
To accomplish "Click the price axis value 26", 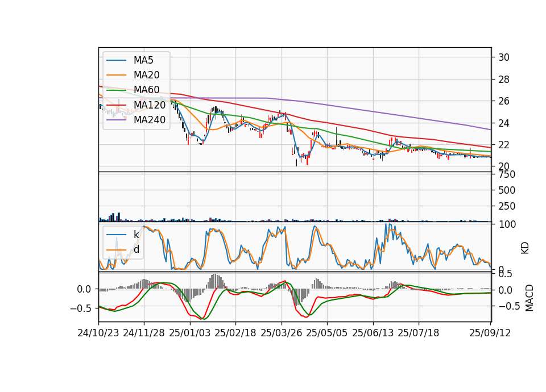I will [504, 101].
